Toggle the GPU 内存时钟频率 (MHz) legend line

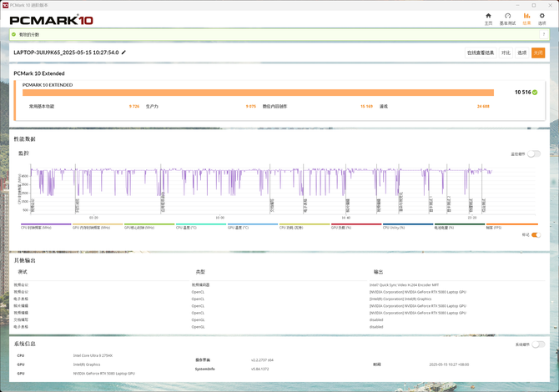[98, 226]
